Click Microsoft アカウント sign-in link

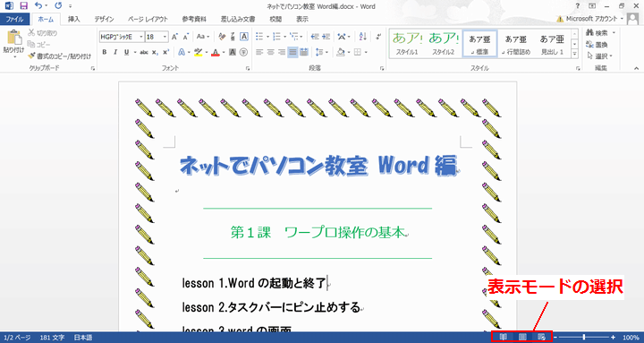591,19
